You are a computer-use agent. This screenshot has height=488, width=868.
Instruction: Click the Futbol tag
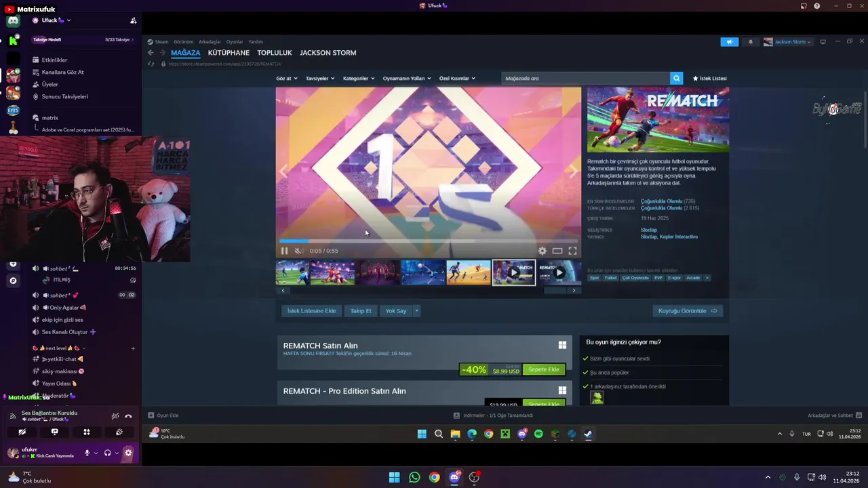[611, 277]
